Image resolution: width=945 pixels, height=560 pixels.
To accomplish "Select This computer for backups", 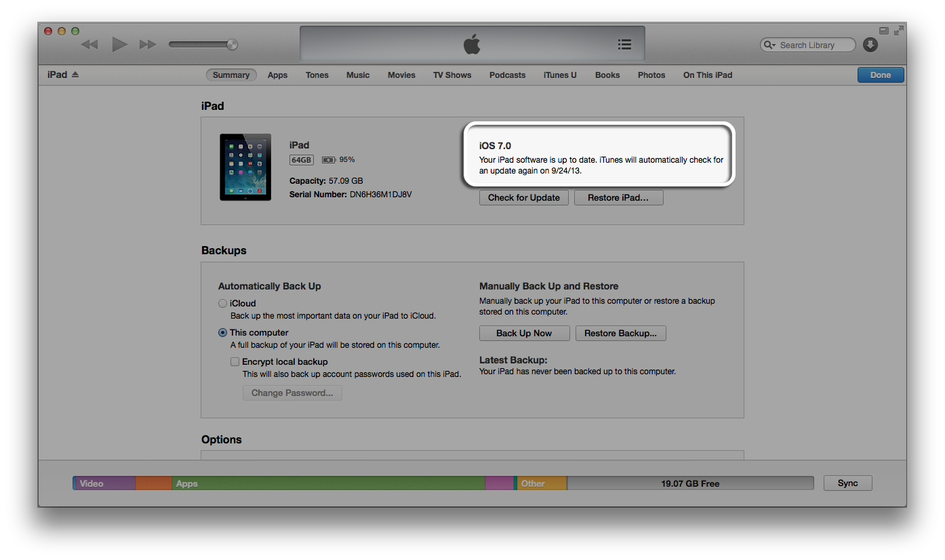I will (222, 332).
